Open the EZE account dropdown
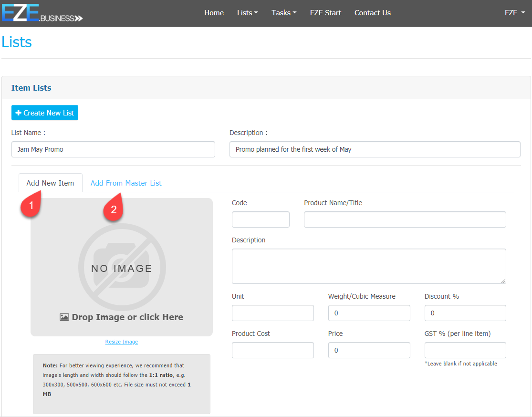The image size is (532, 417). point(514,13)
